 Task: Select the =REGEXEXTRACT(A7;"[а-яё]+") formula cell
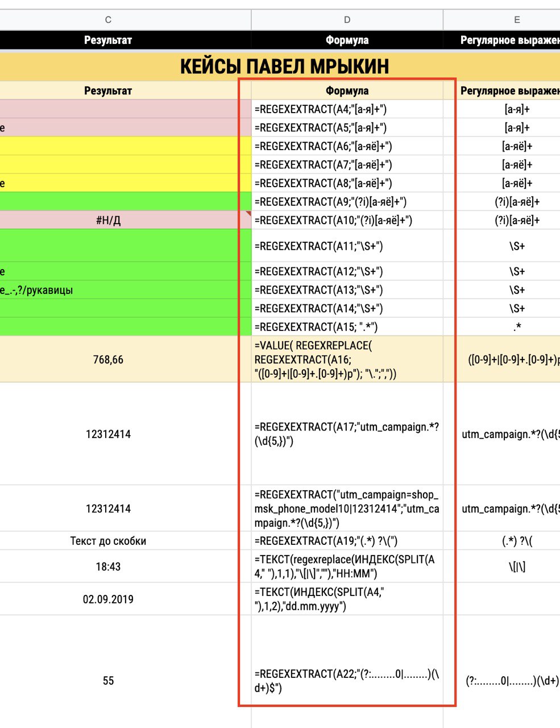pyautogui.click(x=347, y=164)
